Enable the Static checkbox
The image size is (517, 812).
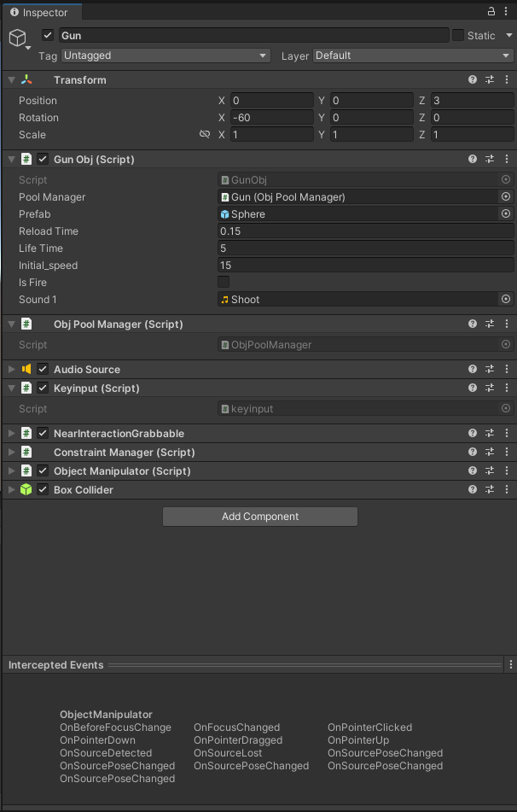coord(458,35)
